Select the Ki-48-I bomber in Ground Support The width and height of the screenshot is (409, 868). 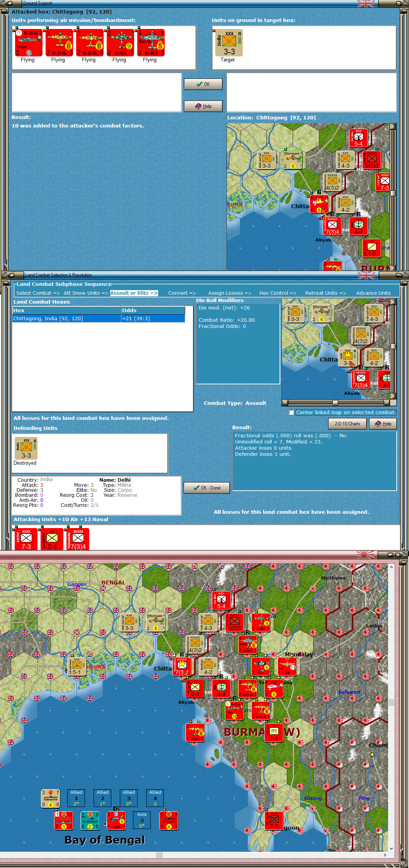(x=120, y=42)
